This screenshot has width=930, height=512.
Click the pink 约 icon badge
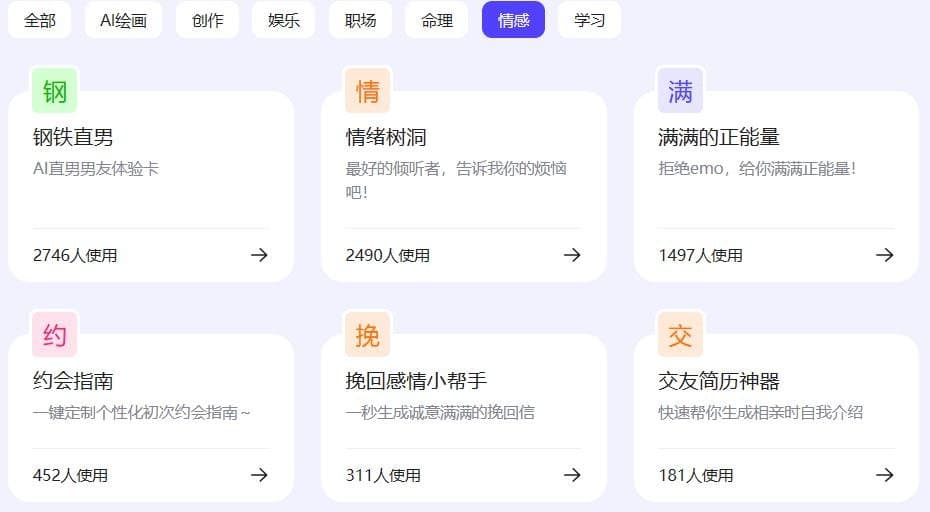point(55,335)
